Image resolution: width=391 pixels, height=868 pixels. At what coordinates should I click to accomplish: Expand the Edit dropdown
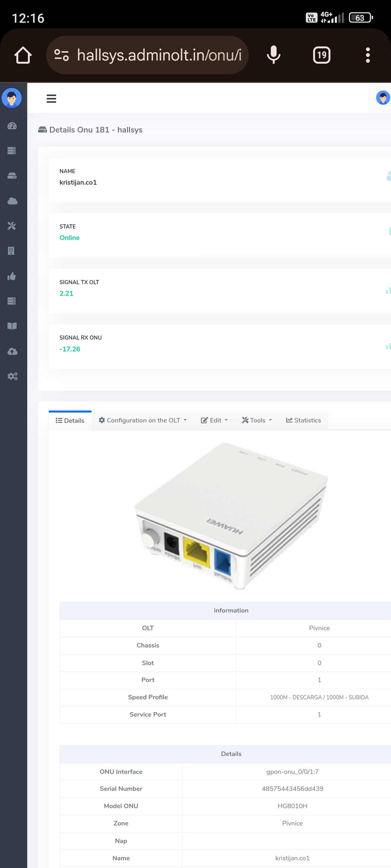click(x=214, y=420)
